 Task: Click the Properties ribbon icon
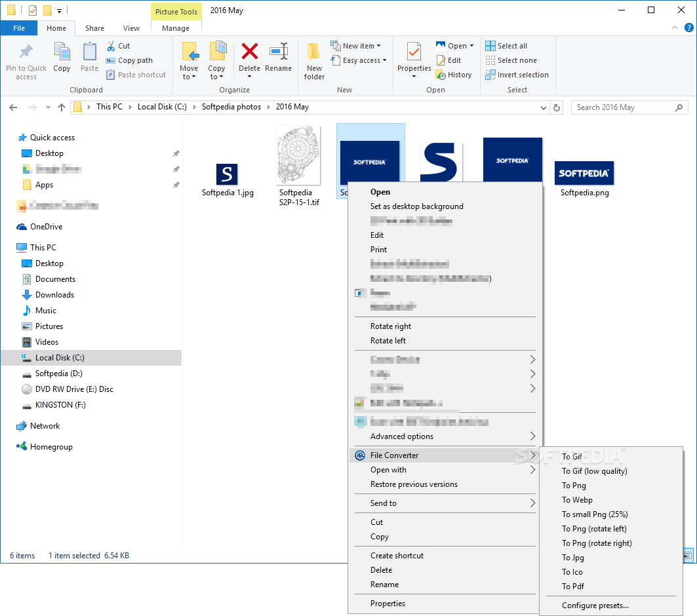[x=414, y=52]
